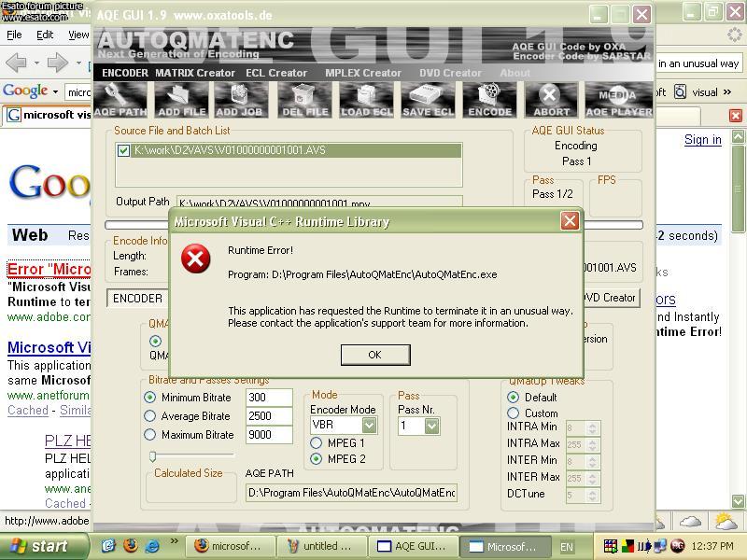Screen dimensions: 747x560
Task: Expand the Google toolbar overflow chevron after visual
Action: [x=727, y=91]
